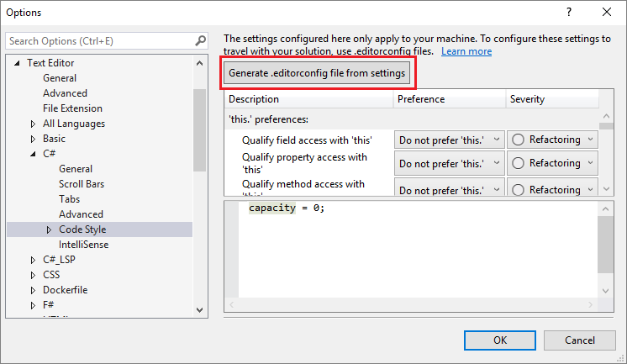Click the Search Options input field

[101, 41]
